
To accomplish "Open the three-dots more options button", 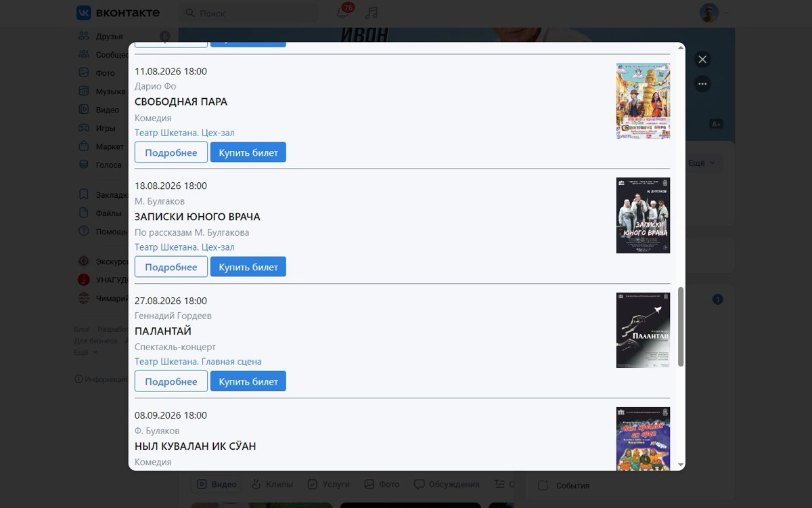I will tap(702, 84).
